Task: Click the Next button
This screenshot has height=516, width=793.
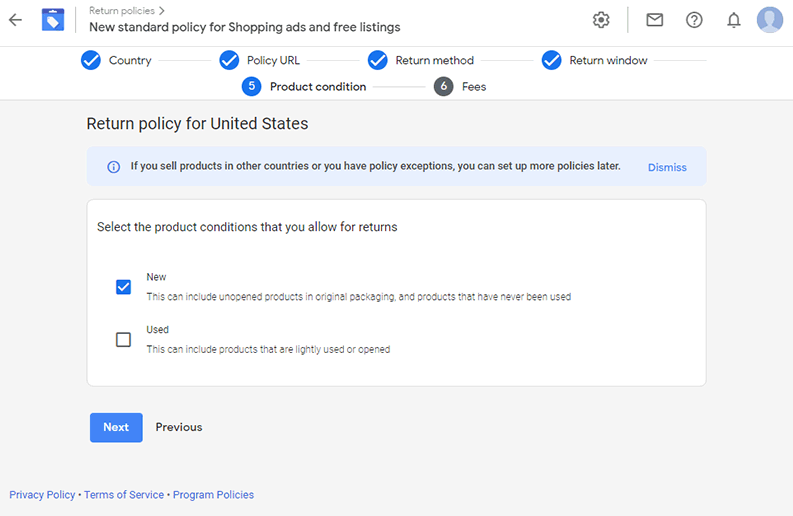Action: click(x=116, y=427)
